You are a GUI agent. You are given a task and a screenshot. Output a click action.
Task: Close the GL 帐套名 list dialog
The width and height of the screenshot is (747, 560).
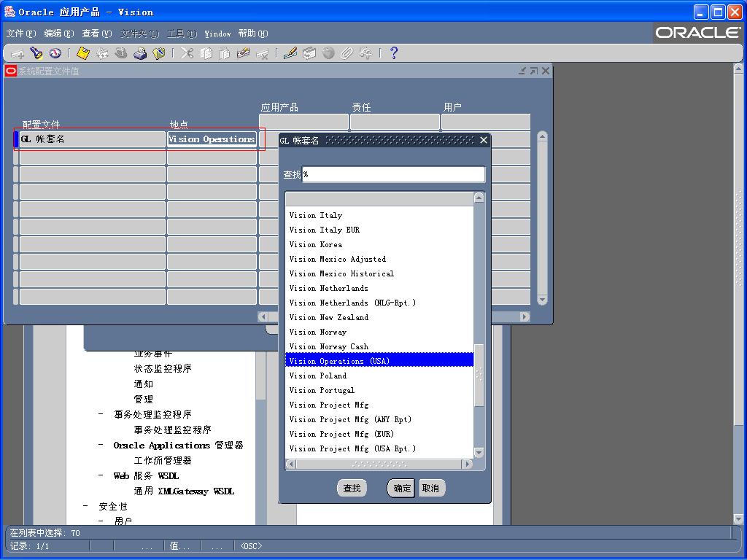pos(484,140)
